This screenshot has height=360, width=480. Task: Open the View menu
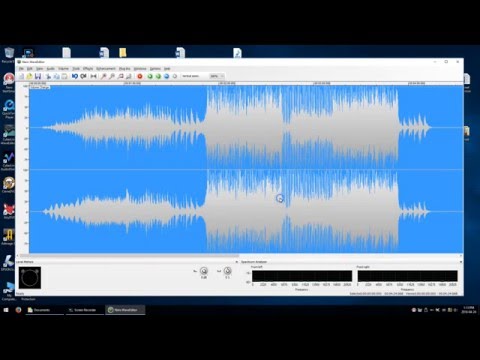coord(39,69)
